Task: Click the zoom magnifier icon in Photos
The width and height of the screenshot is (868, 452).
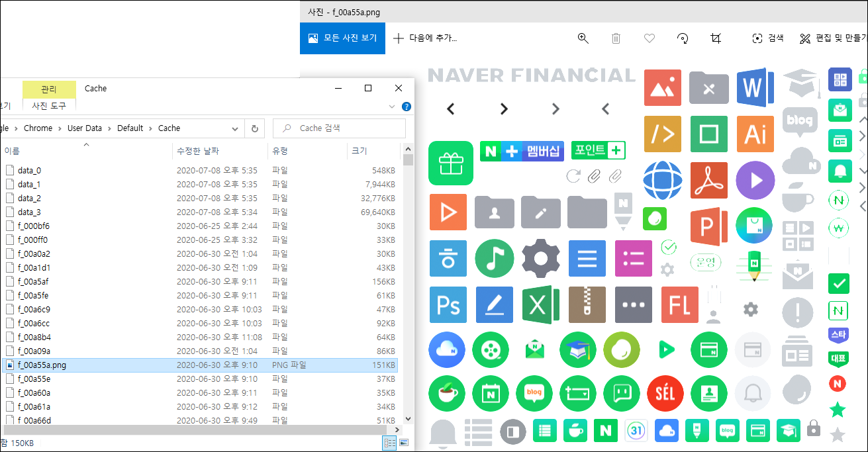Action: tap(583, 38)
